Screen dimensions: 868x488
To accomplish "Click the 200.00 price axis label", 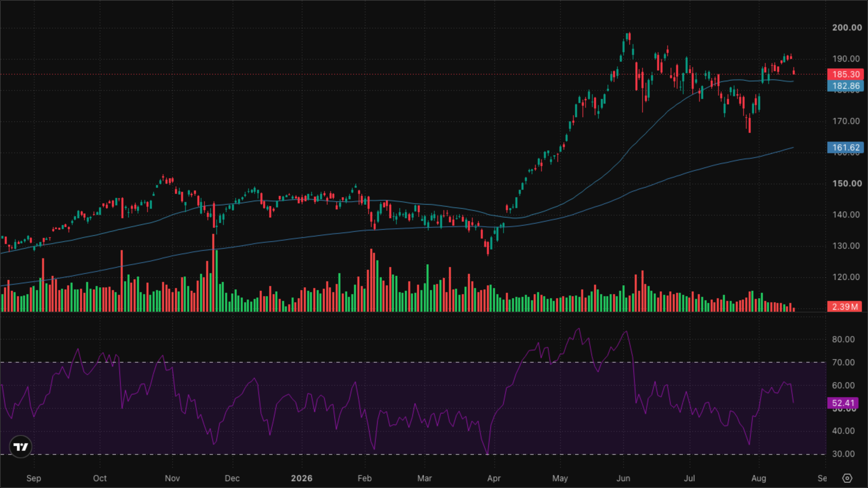I will tap(847, 28).
